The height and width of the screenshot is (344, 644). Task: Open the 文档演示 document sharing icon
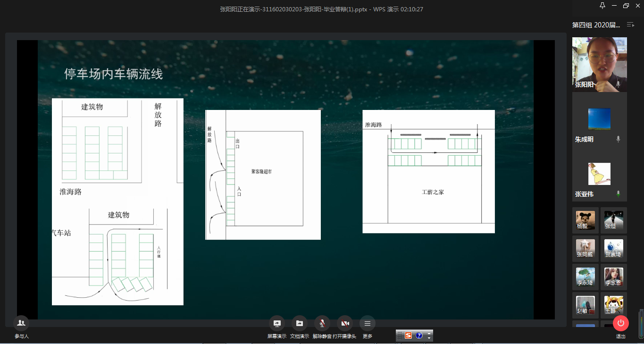click(299, 324)
